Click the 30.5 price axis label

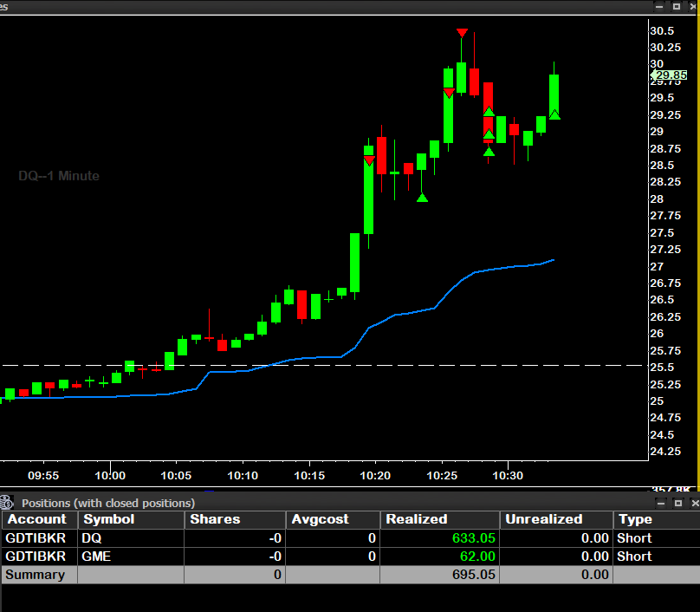(x=662, y=31)
